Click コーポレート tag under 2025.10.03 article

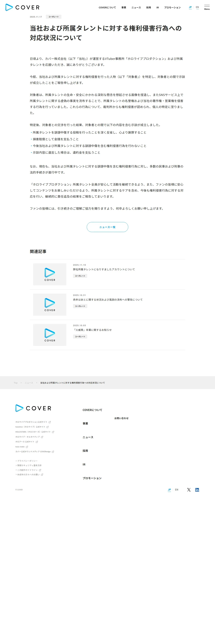click(x=80, y=337)
